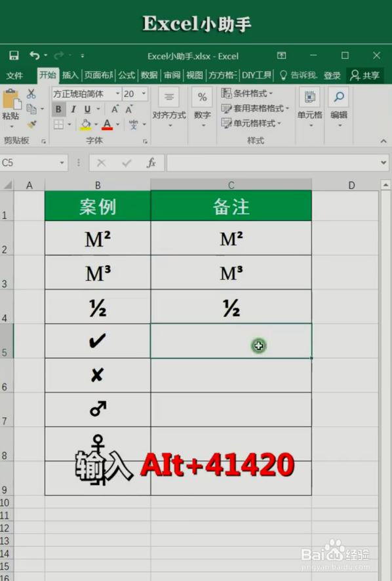Viewport: 392px width, 581px height.
Task: Open the alignment (对齐方式) group
Action: point(169,108)
